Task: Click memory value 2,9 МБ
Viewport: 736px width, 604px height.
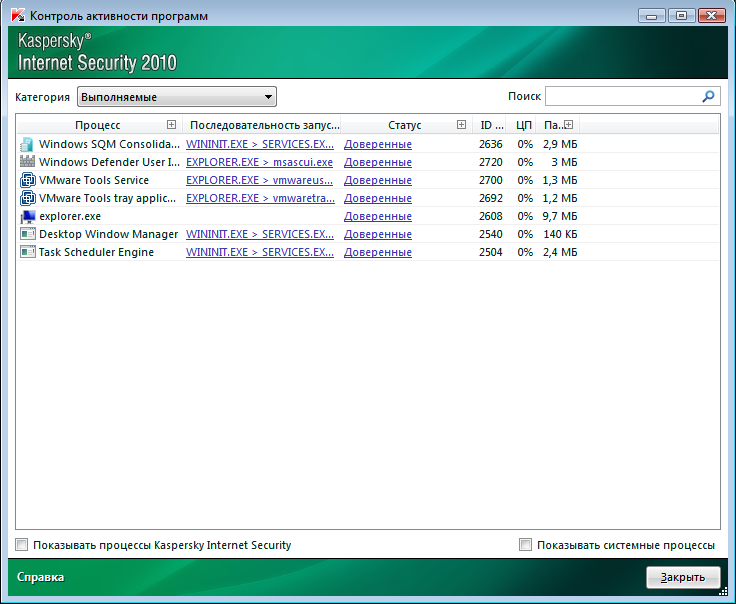Action: (x=560, y=144)
